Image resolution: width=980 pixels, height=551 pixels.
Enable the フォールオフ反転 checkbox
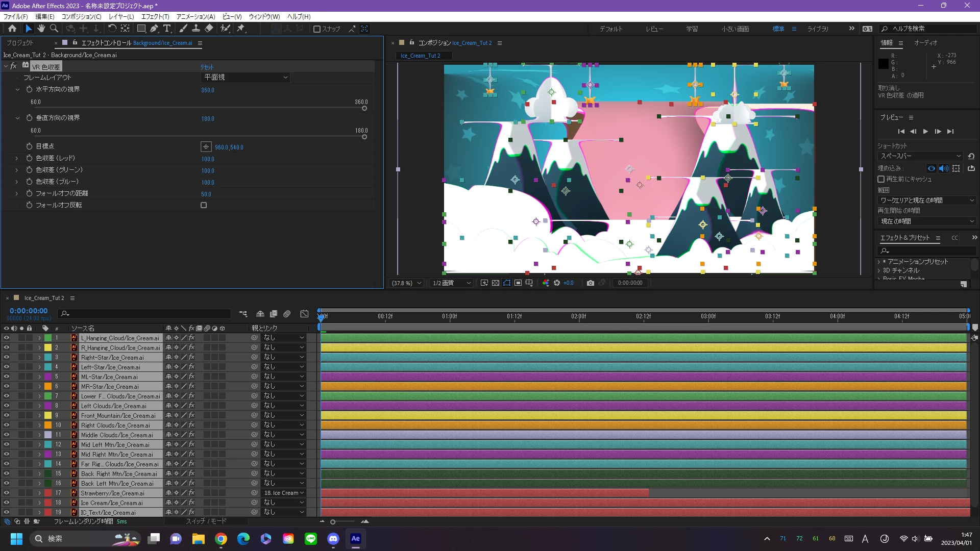pyautogui.click(x=204, y=205)
